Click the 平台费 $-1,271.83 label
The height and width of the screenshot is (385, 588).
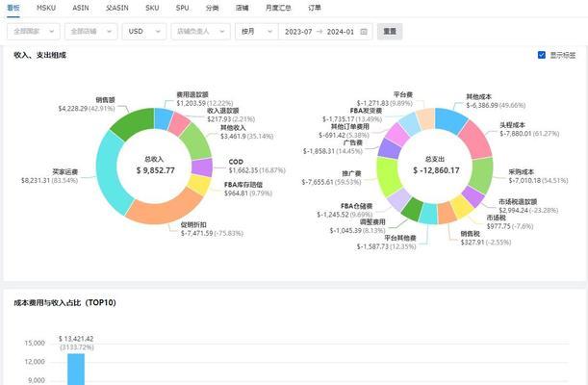384,99
